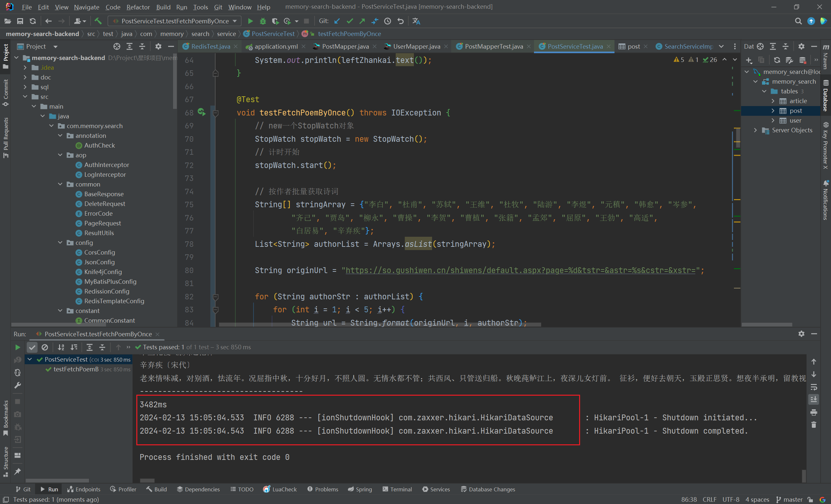Click the Build project hammer icon

click(98, 21)
